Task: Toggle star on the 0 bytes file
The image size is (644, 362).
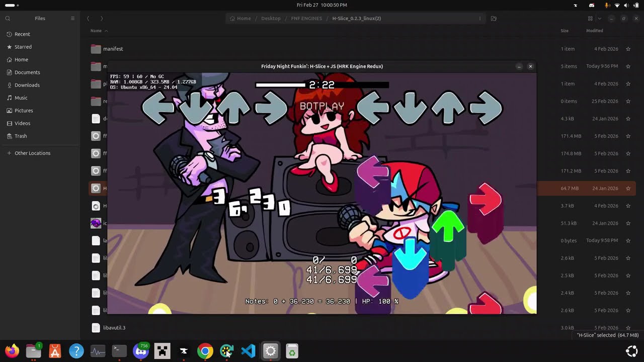Action: 628,241
